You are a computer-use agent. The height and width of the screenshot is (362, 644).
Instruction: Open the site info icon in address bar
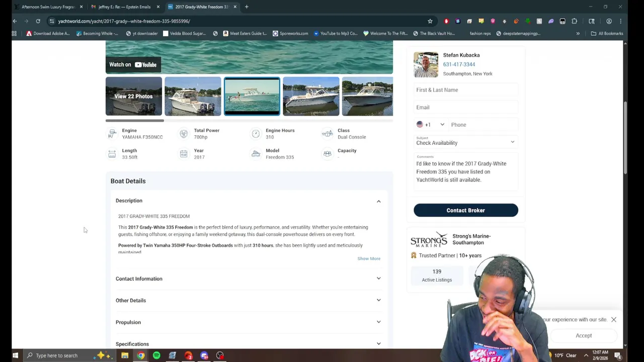52,21
